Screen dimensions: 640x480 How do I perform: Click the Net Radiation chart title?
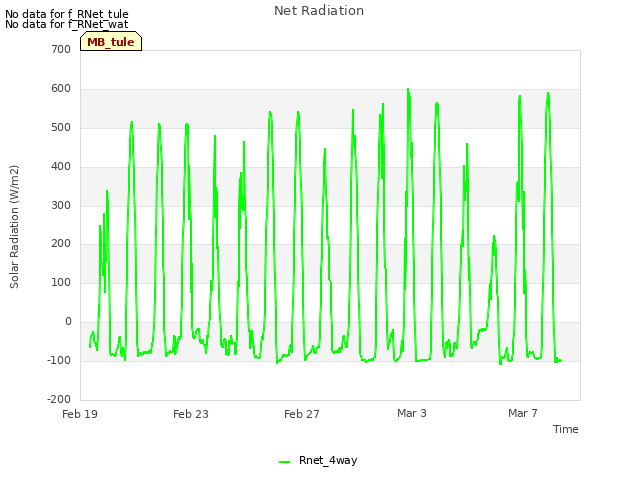pyautogui.click(x=319, y=11)
